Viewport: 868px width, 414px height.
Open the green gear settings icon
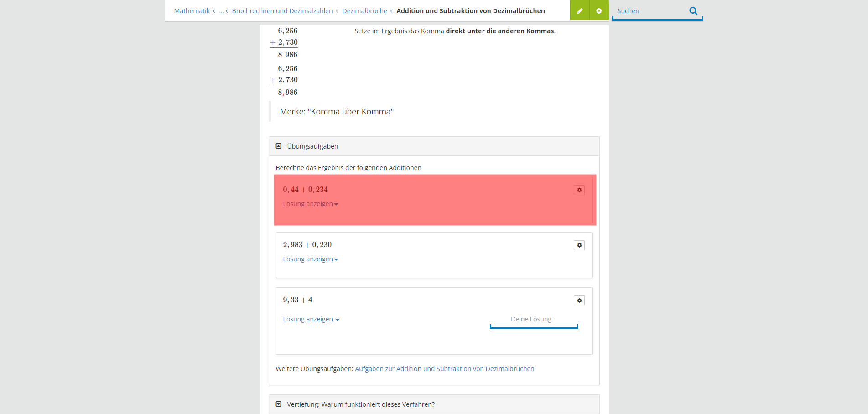point(599,10)
